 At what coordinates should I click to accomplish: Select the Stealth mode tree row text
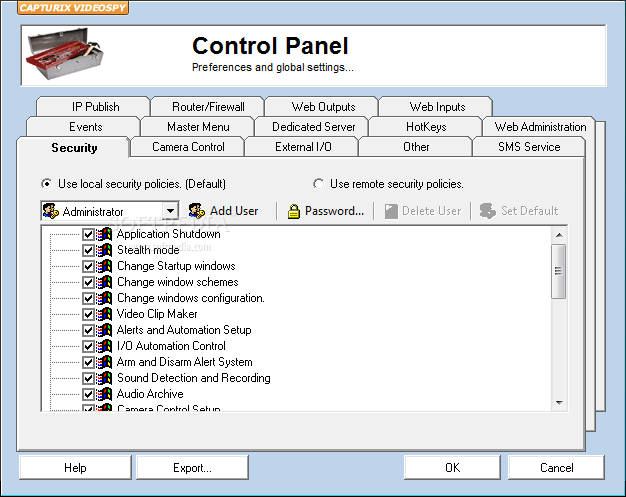coord(148,250)
